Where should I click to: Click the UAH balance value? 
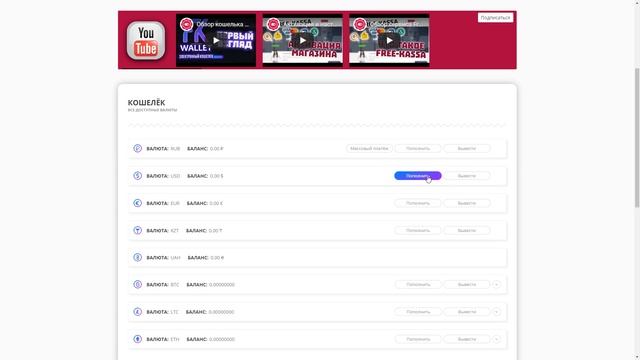point(217,258)
